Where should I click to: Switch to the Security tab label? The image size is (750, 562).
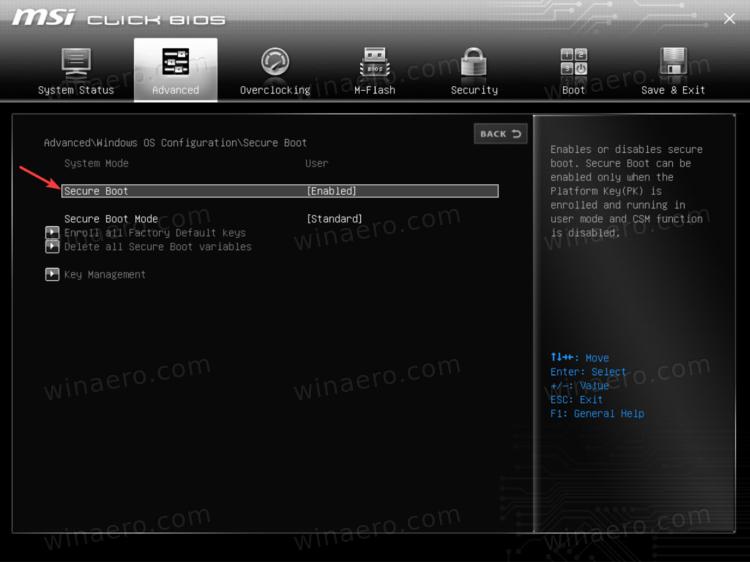click(x=474, y=90)
